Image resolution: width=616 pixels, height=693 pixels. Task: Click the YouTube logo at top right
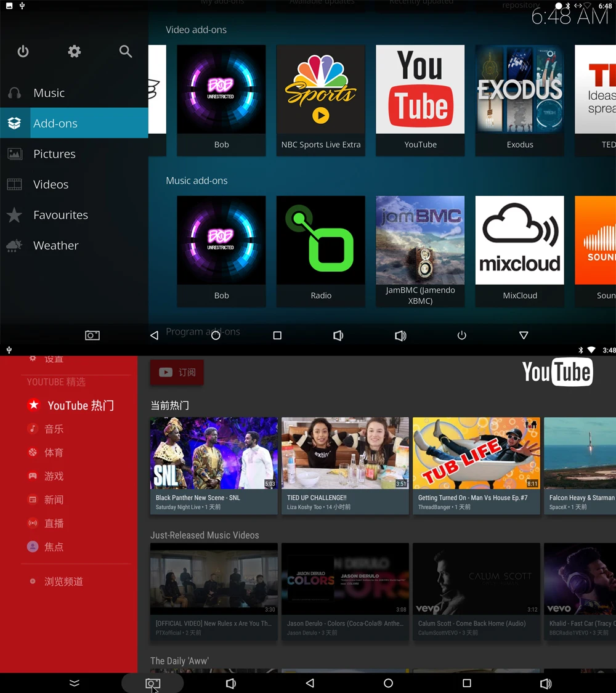(557, 372)
